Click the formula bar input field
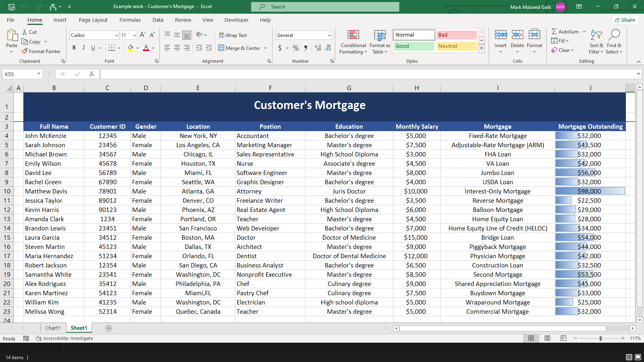The width and height of the screenshot is (644, 362). tap(368, 74)
